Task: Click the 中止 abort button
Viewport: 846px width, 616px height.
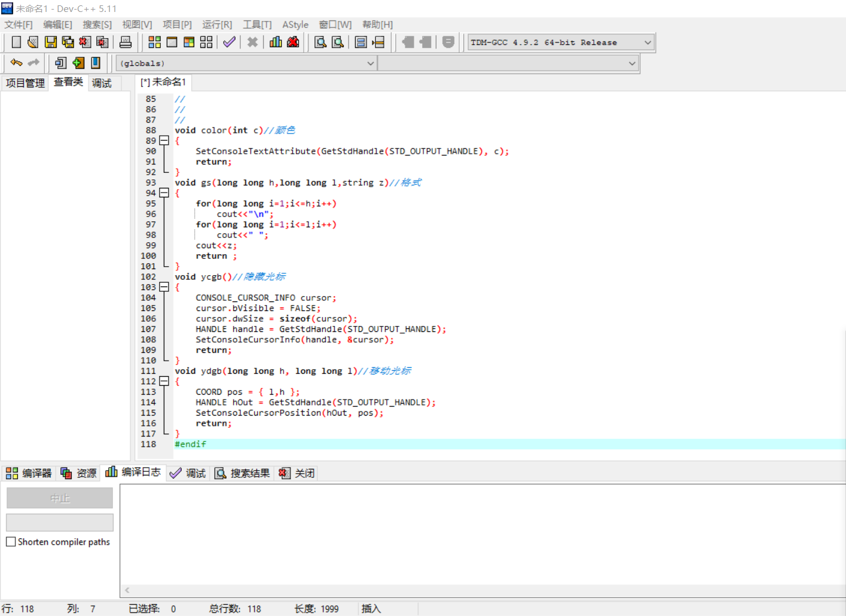Action: [x=59, y=498]
